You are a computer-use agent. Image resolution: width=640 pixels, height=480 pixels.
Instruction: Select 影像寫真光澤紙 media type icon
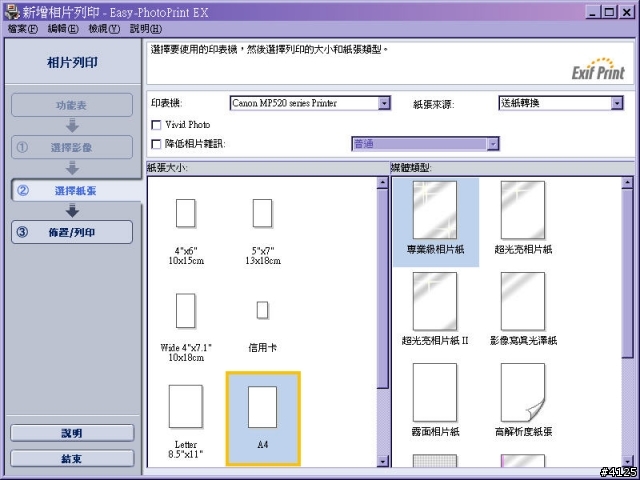pos(523,302)
